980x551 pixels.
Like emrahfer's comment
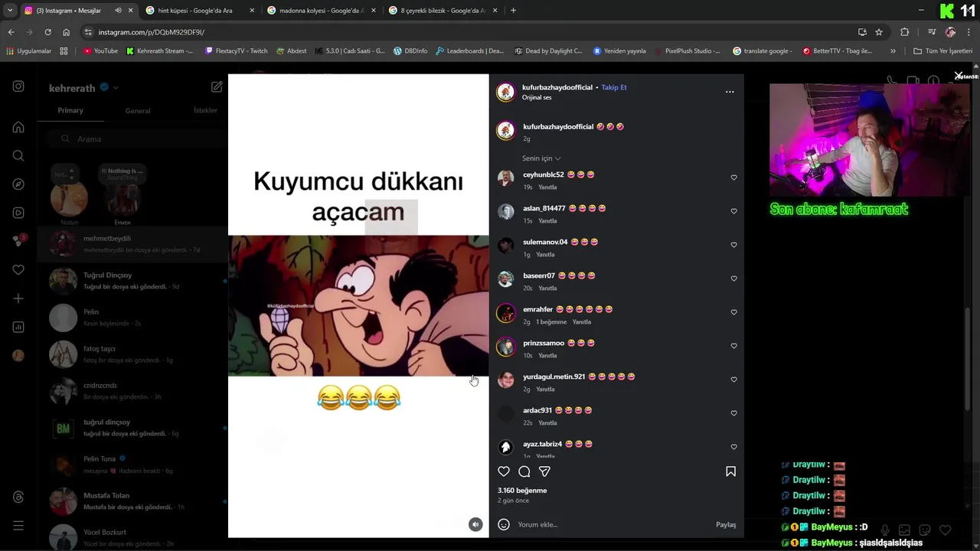tap(733, 312)
